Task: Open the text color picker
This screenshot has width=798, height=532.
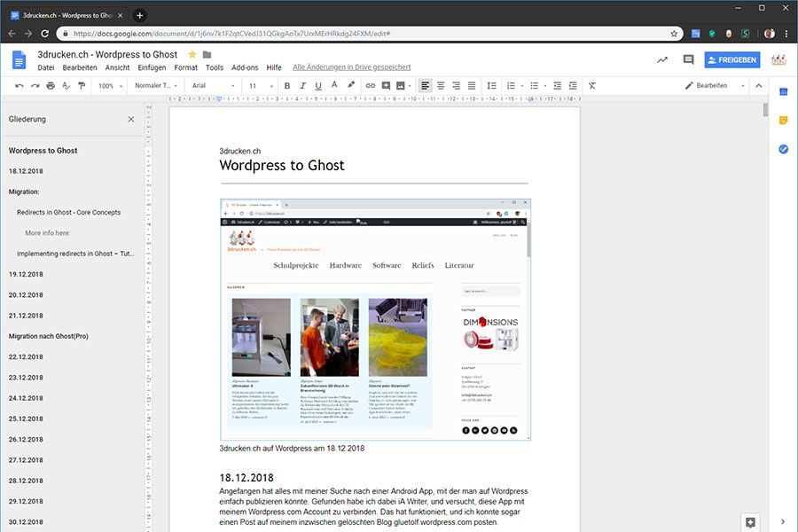Action: (x=334, y=85)
